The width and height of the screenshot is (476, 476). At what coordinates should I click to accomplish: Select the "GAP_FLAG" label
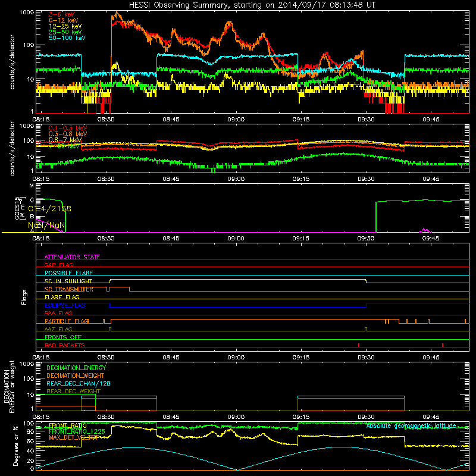(59, 265)
